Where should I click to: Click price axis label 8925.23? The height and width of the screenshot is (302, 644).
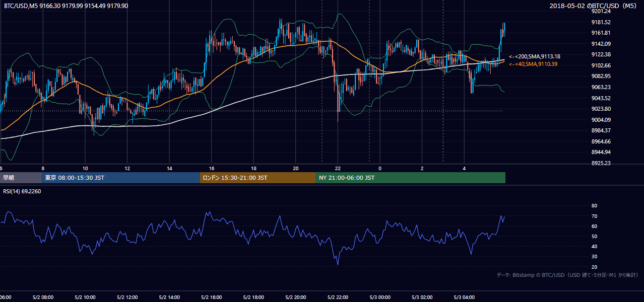601,163
